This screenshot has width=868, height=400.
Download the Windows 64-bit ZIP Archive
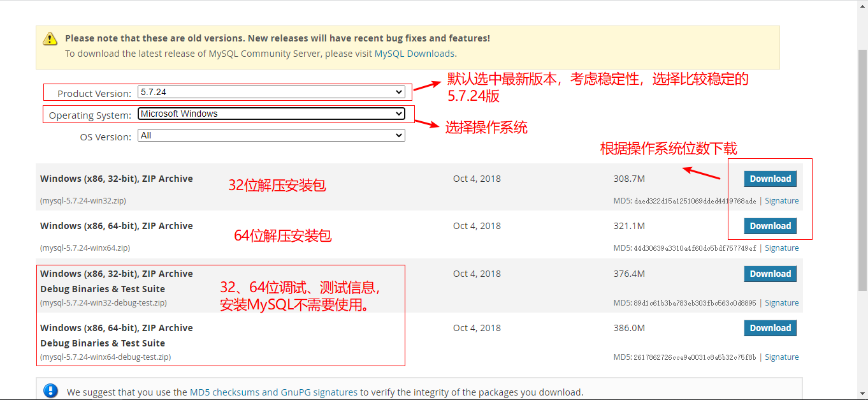pyautogui.click(x=770, y=226)
